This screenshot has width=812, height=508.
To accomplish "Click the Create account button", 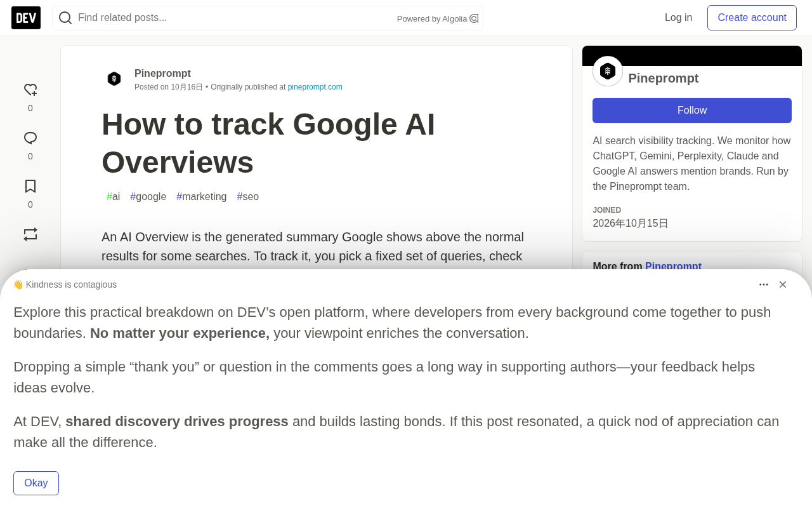I will [752, 18].
